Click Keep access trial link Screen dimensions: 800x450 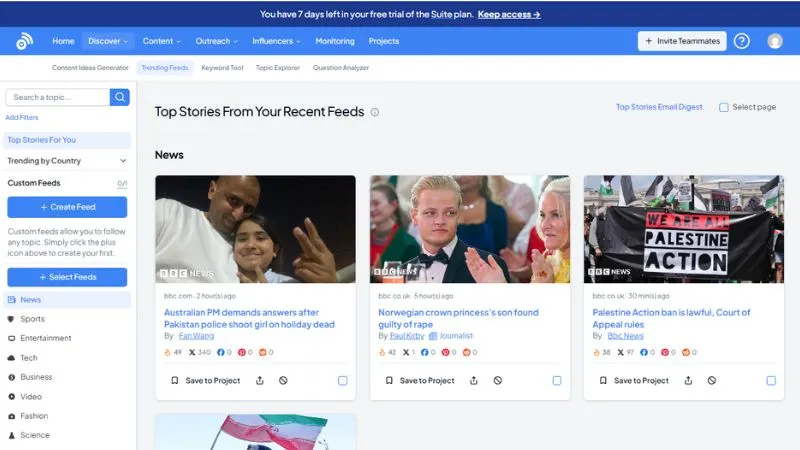click(x=509, y=14)
